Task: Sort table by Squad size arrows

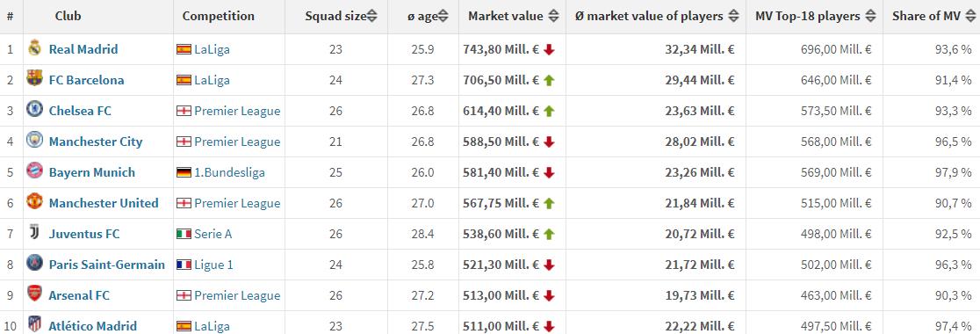Action: (x=371, y=17)
